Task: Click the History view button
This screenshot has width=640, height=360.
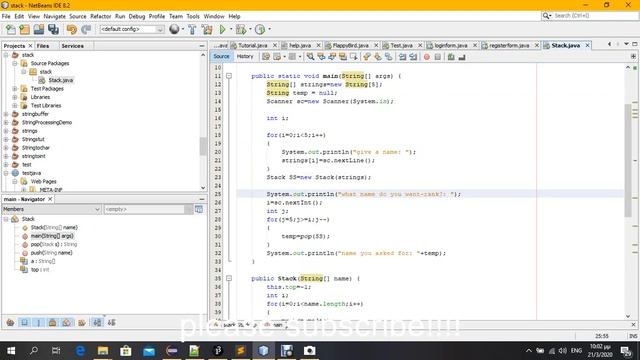Action: click(245, 56)
